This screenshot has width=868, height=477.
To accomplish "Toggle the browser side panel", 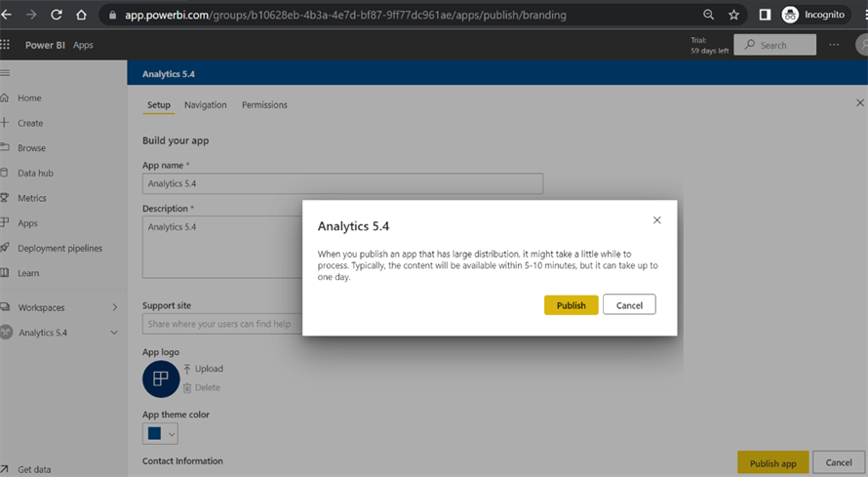I will click(765, 15).
